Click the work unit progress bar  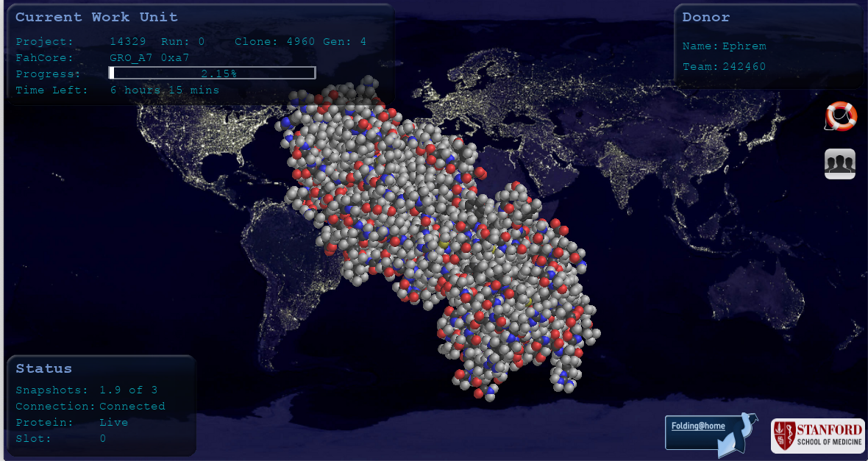(x=212, y=73)
